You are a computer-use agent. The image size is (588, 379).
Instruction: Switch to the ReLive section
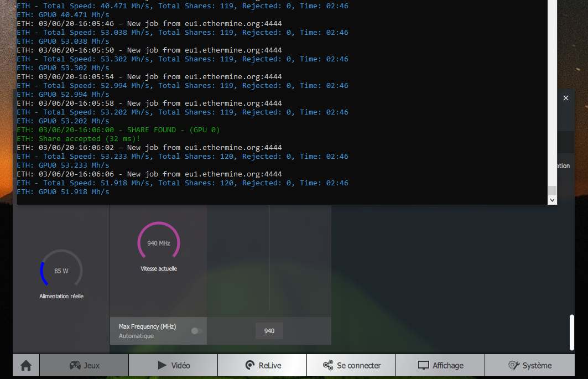pos(262,365)
